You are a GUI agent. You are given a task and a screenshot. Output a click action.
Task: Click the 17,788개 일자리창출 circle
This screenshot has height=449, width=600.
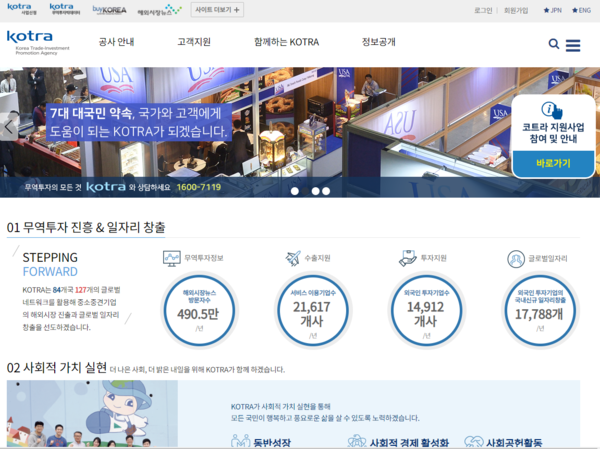pyautogui.click(x=540, y=310)
